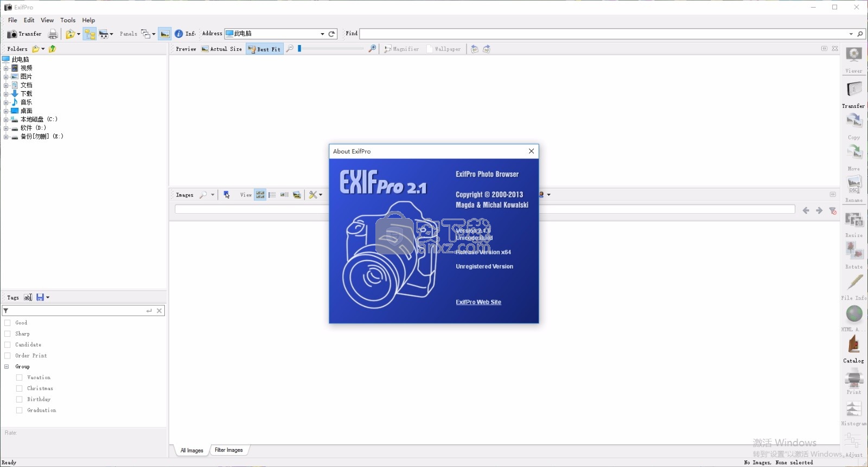
Task: Select details list view mode icon
Action: [x=272, y=195]
